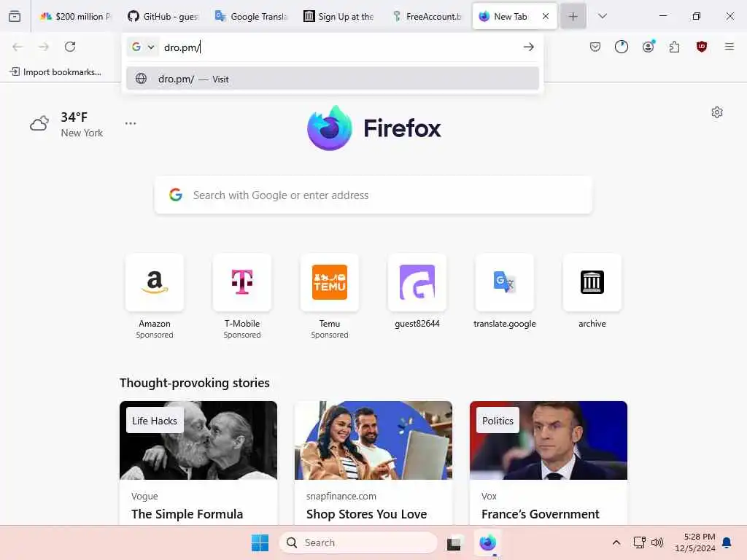This screenshot has width=747, height=560.
Task: Open France's Government headline
Action: pos(541,514)
